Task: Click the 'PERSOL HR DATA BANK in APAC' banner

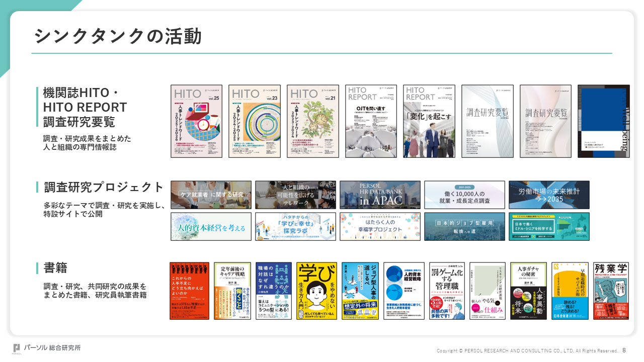Action: (x=380, y=195)
